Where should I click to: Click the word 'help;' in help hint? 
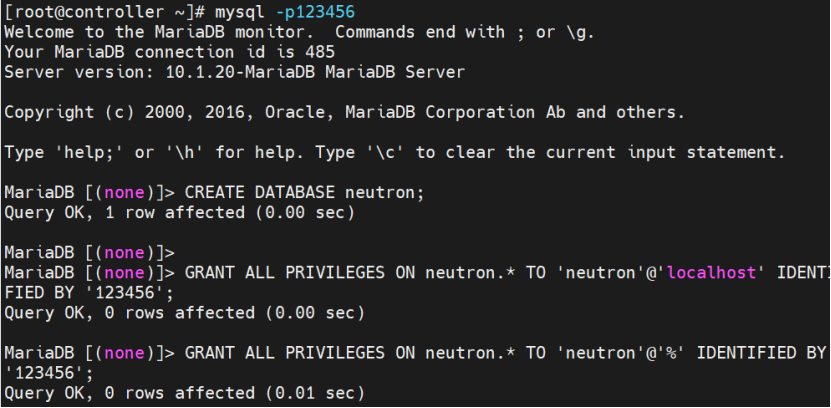tap(89, 153)
